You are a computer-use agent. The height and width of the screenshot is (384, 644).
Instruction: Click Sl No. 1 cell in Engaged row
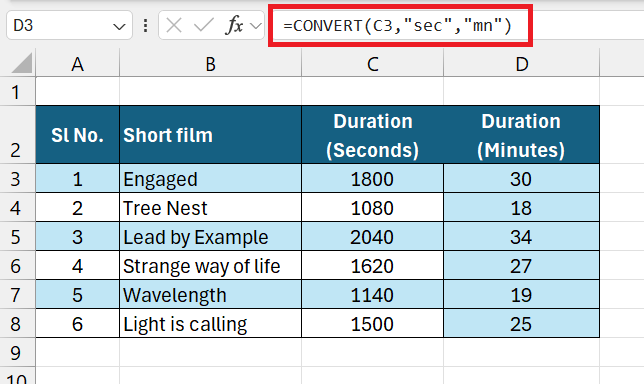click(x=78, y=178)
